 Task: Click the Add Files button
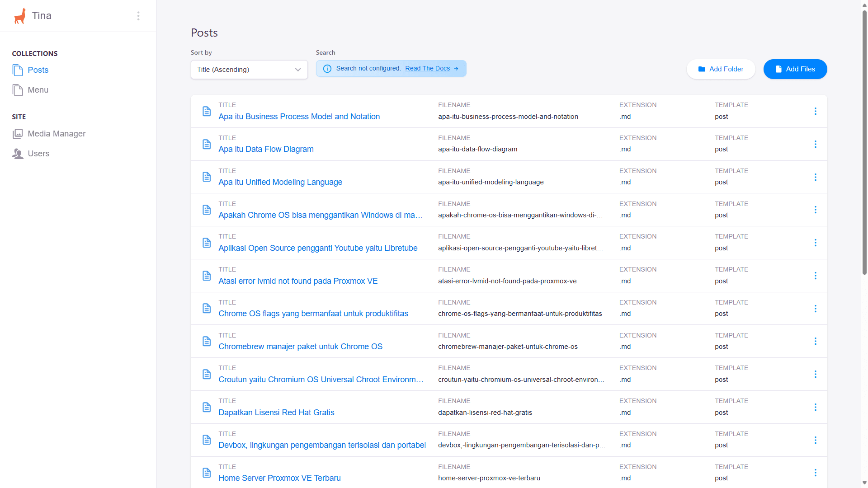(795, 69)
